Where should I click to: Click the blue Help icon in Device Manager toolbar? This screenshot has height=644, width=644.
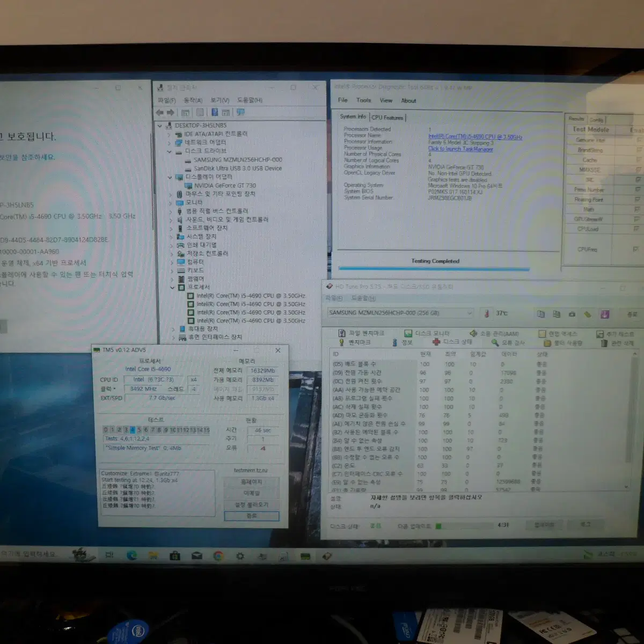[x=214, y=113]
